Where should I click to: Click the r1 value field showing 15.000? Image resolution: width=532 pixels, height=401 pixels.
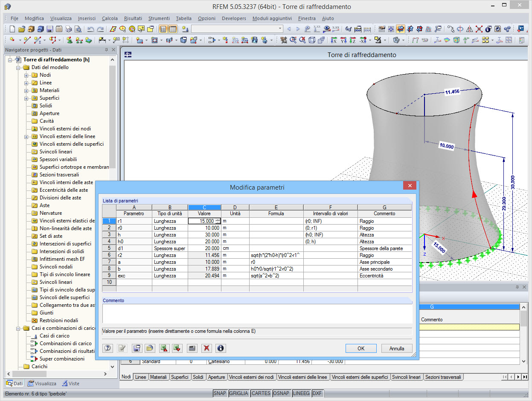pos(203,221)
